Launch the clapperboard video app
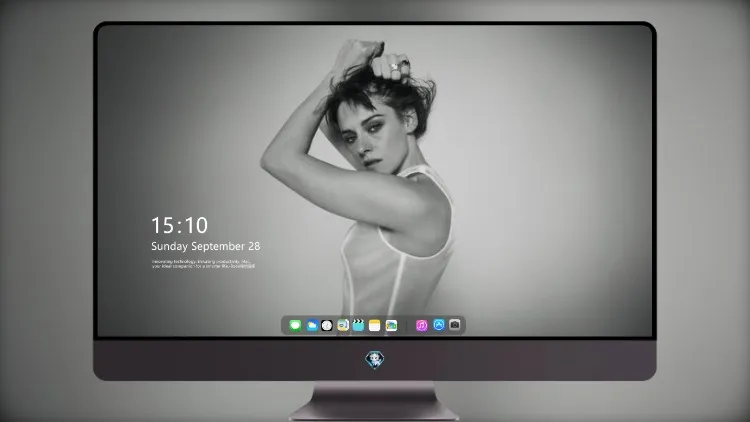 pos(358,325)
